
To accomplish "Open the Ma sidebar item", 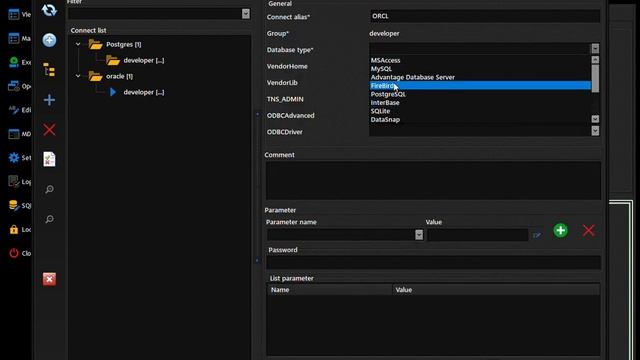I will coord(19,38).
